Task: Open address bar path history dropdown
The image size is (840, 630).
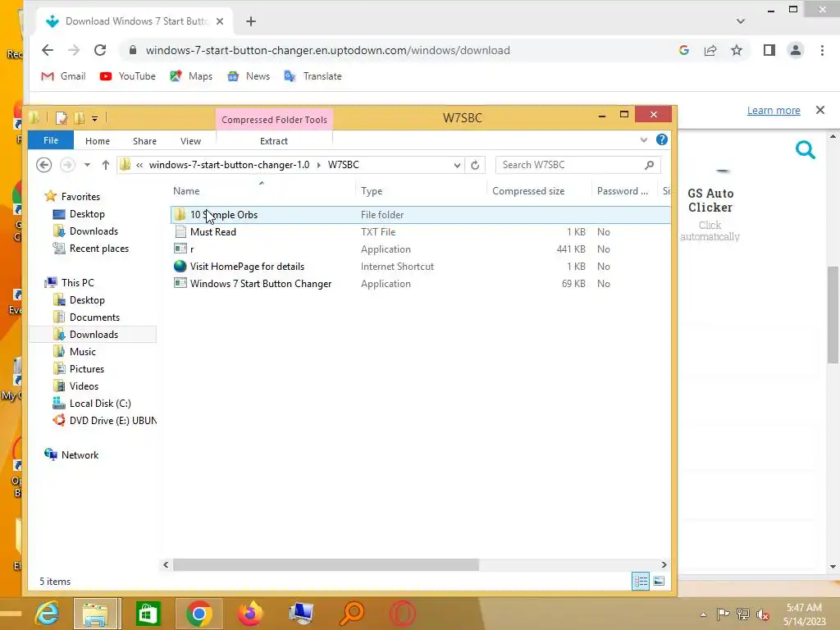Action: pyautogui.click(x=457, y=165)
